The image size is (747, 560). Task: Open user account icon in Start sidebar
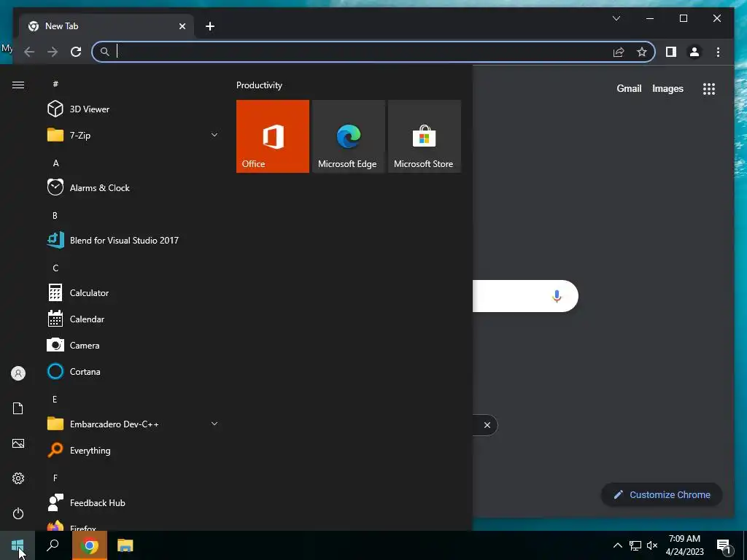tap(18, 373)
